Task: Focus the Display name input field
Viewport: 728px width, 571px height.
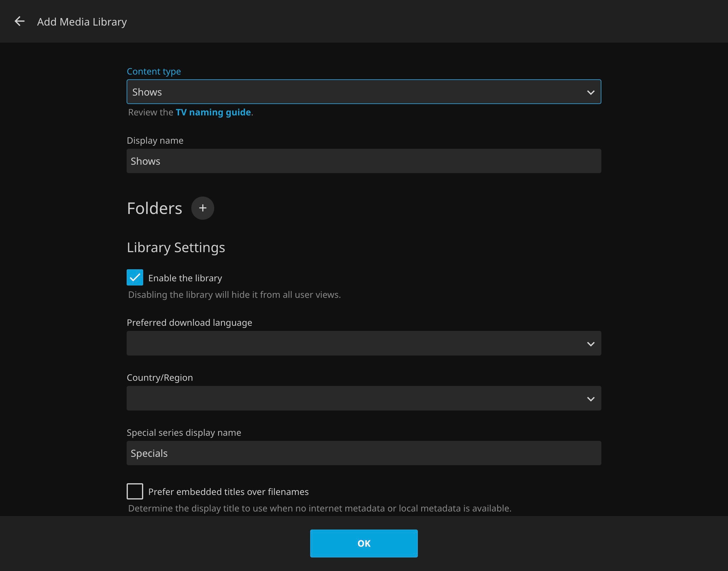Action: pyautogui.click(x=363, y=161)
